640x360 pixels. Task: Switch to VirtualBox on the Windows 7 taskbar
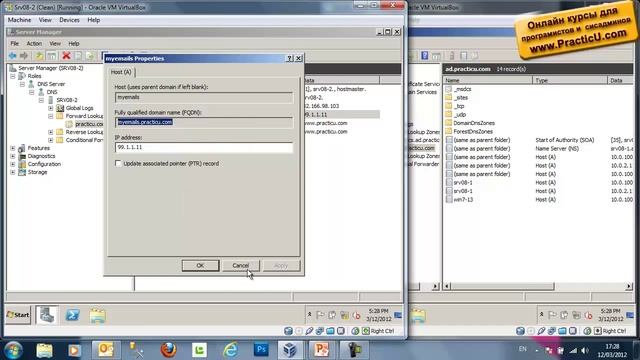pyautogui.click(x=290, y=350)
